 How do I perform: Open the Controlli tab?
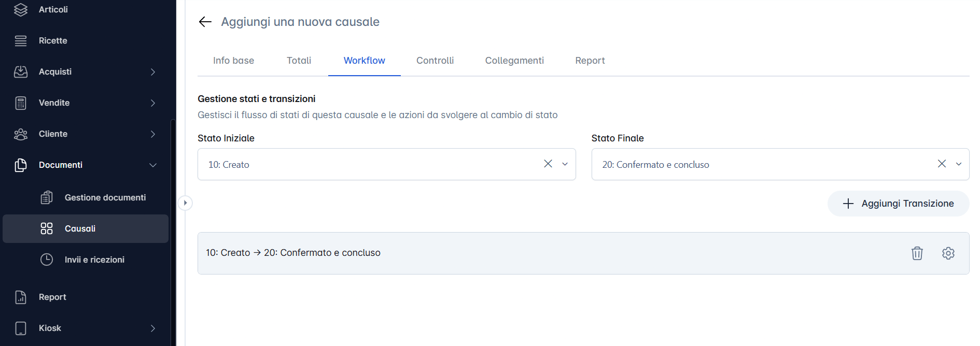(x=435, y=61)
